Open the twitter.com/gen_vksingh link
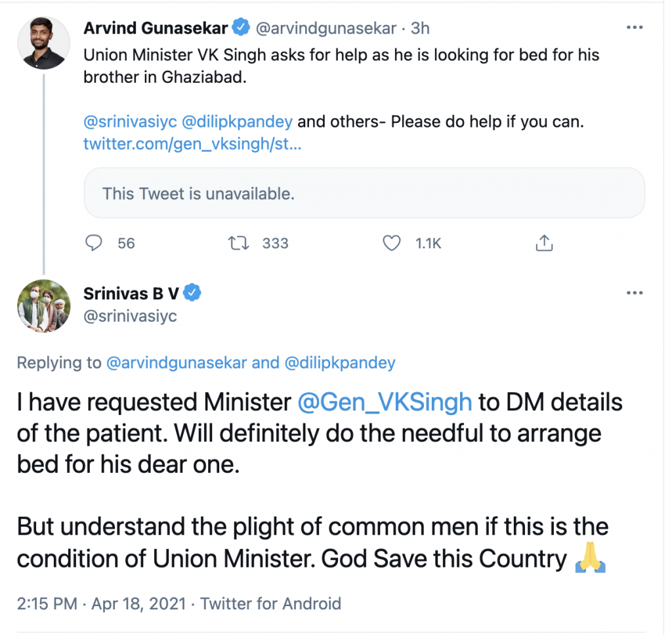Screen dimensions: 672x635 [x=192, y=144]
